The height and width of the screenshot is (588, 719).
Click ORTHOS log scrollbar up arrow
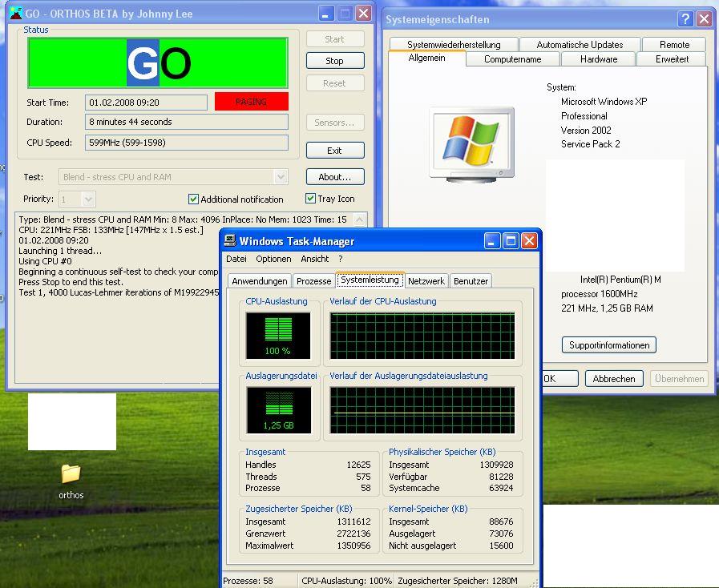360,220
